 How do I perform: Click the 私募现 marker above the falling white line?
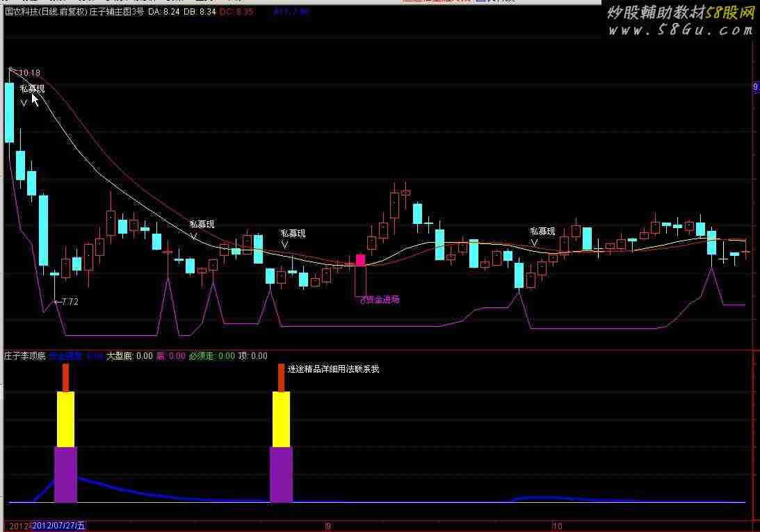202,224
